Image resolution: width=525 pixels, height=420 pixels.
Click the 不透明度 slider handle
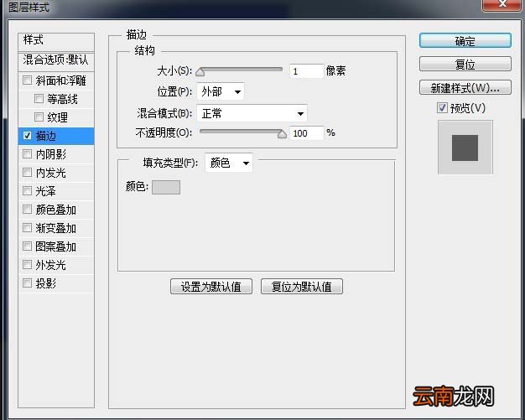(x=282, y=134)
